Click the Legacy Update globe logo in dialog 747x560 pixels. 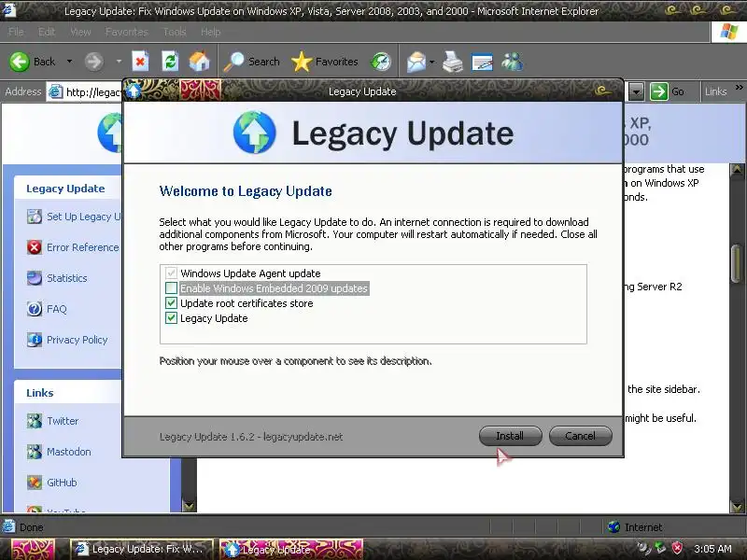click(254, 133)
